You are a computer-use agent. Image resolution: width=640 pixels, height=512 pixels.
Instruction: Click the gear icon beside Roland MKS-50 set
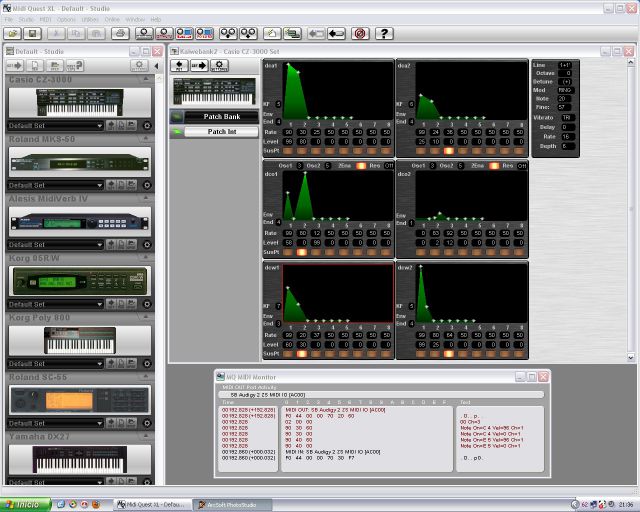146,185
